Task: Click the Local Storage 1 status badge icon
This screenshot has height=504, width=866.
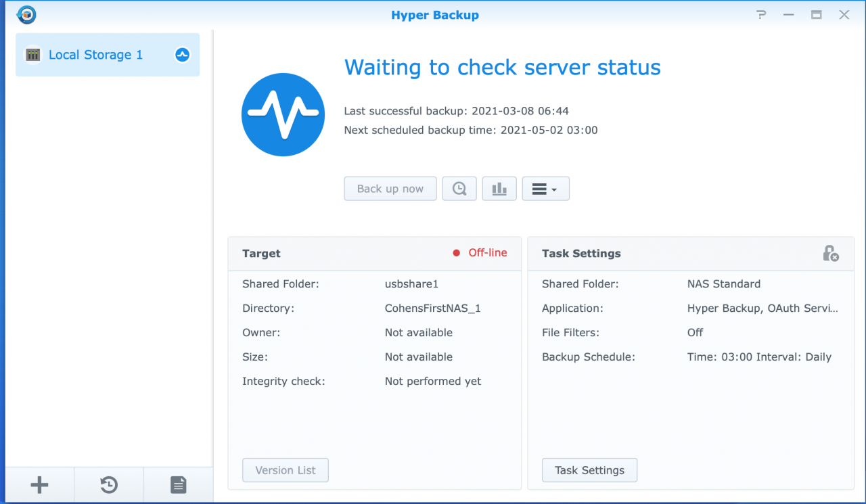Action: tap(182, 55)
